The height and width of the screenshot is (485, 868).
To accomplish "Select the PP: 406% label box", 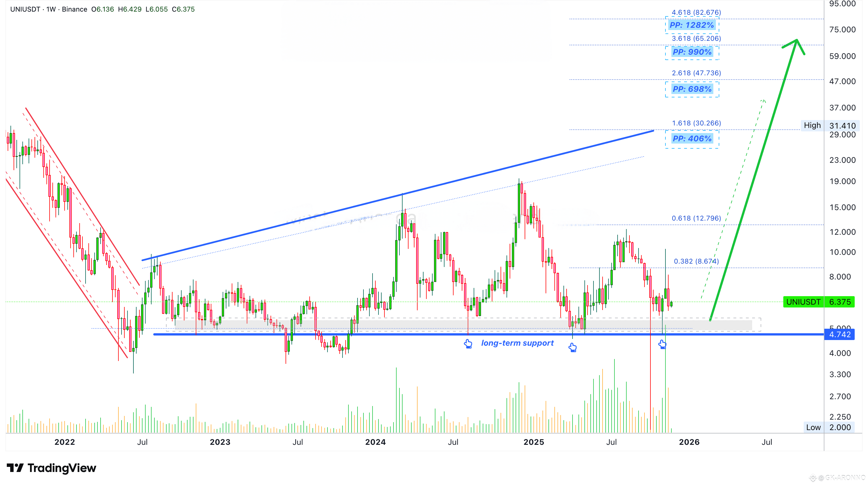I will coord(692,138).
